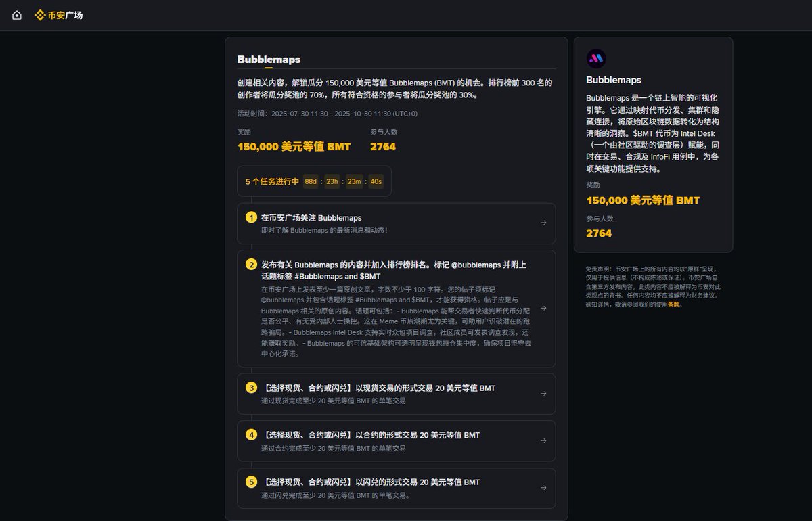Select step badge 3 of the spot task
812x521 pixels.
(251, 388)
